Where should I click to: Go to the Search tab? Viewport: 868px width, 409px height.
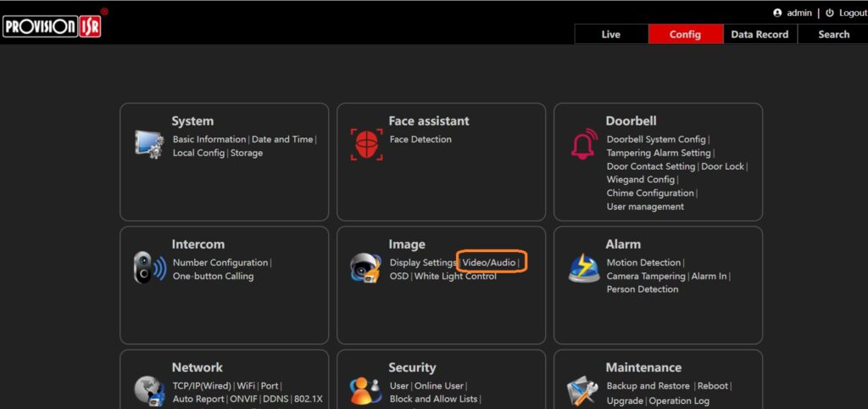[833, 35]
